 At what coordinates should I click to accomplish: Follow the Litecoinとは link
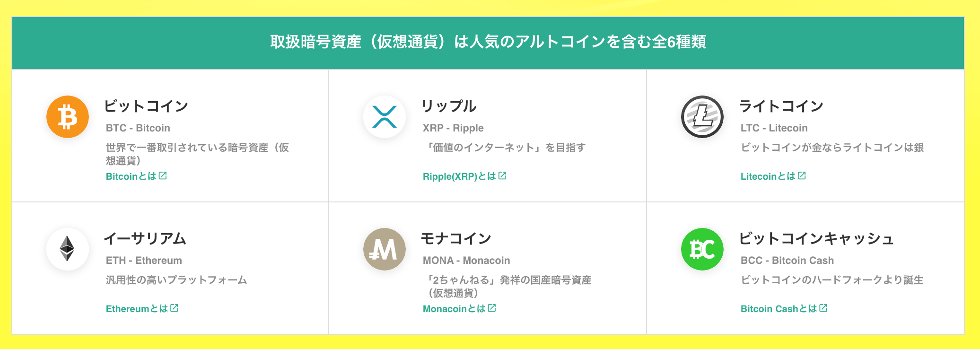(768, 176)
